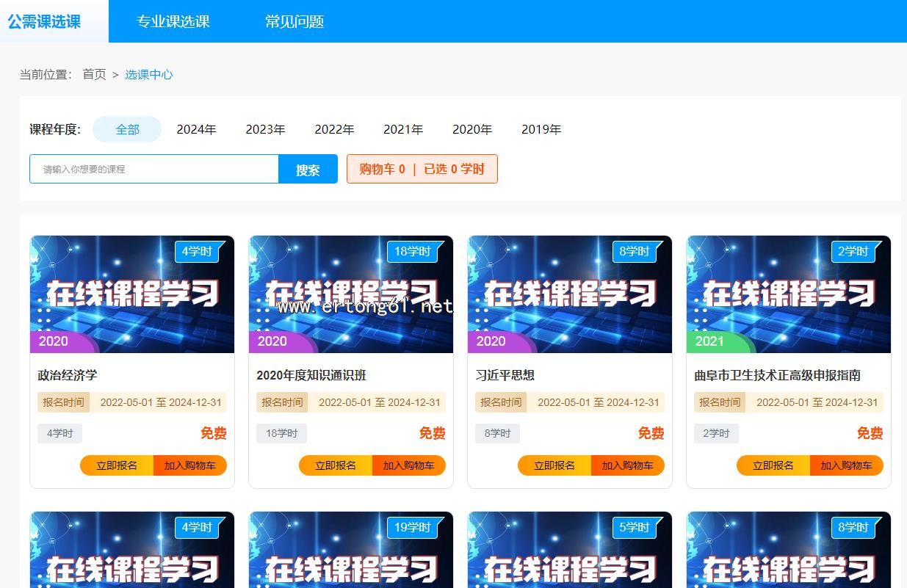Choose the 2019年 course year
The width and height of the screenshot is (907, 588).
[x=541, y=129]
